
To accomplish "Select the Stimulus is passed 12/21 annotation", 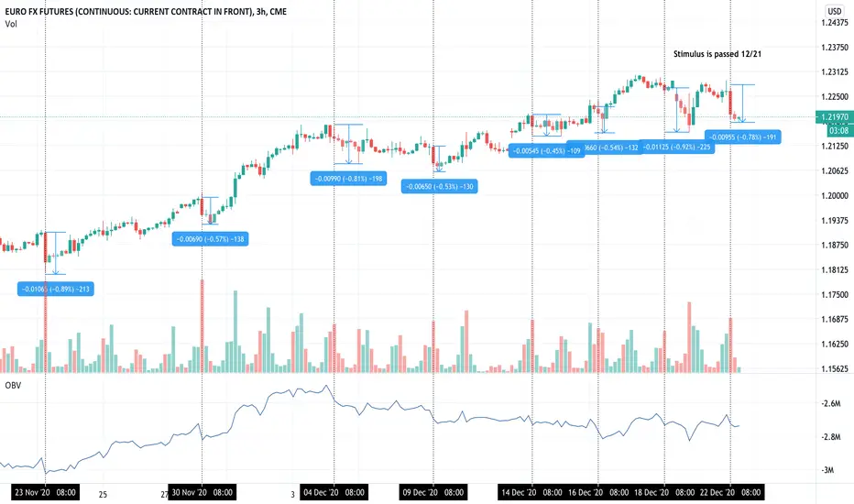I will (x=717, y=54).
